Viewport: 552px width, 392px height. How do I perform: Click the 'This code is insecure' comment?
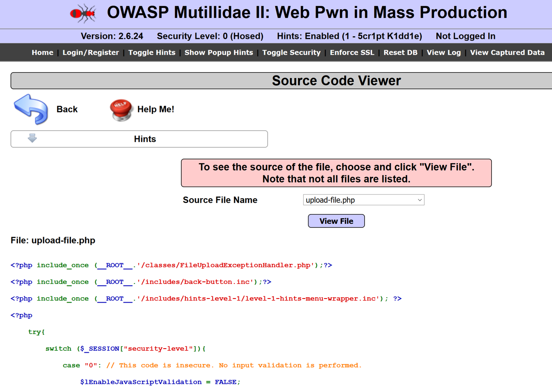pos(234,365)
